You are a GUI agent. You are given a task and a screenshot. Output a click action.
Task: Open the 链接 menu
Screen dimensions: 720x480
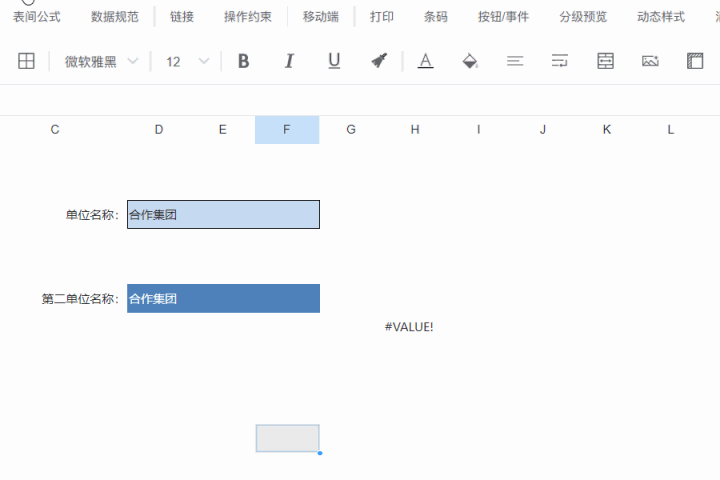pyautogui.click(x=182, y=17)
